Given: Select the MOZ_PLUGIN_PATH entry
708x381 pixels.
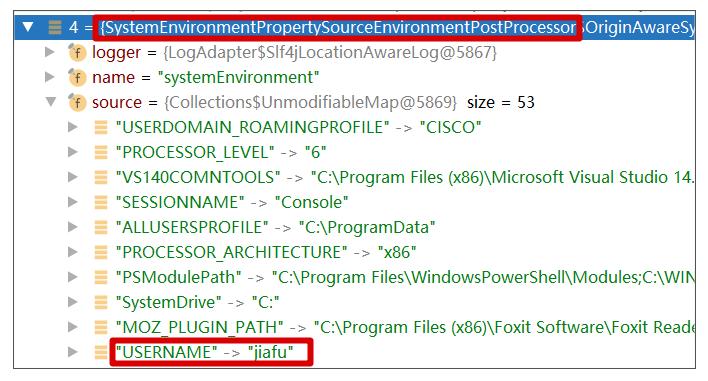Looking at the screenshot, I should point(405,327).
